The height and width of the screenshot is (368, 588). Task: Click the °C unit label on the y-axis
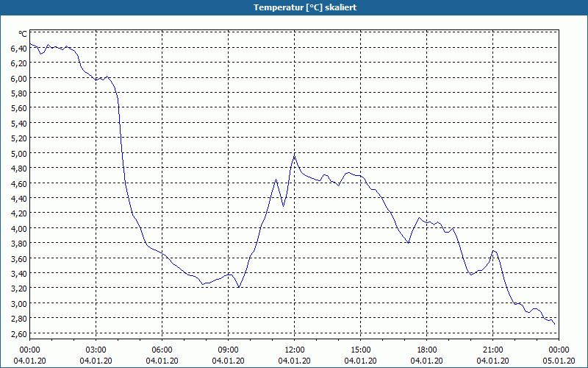pyautogui.click(x=23, y=34)
